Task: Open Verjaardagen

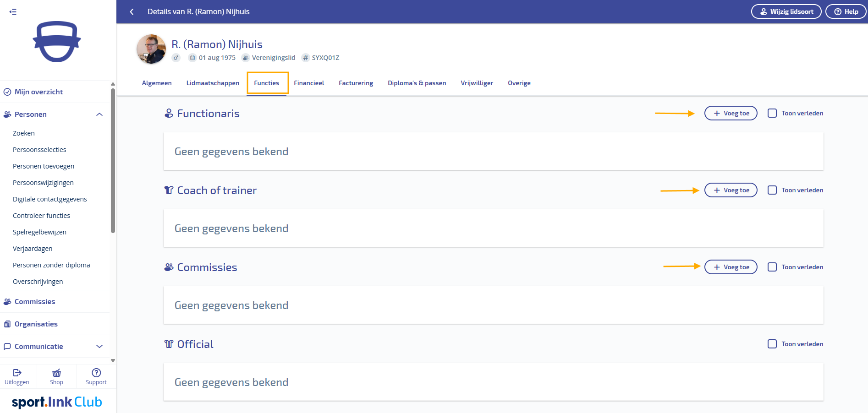Action: pyautogui.click(x=33, y=249)
